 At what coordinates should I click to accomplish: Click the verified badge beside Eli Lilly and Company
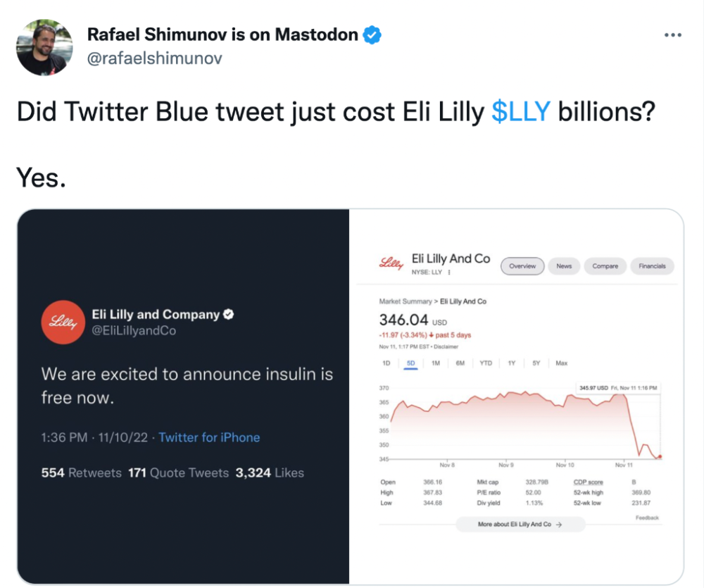[x=229, y=315]
